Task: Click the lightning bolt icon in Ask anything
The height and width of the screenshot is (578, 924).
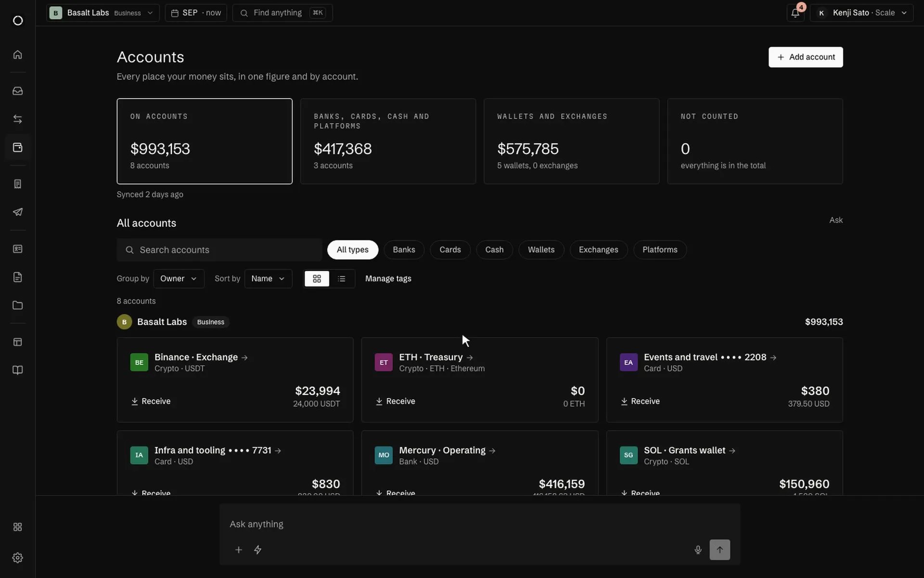Action: [258, 550]
